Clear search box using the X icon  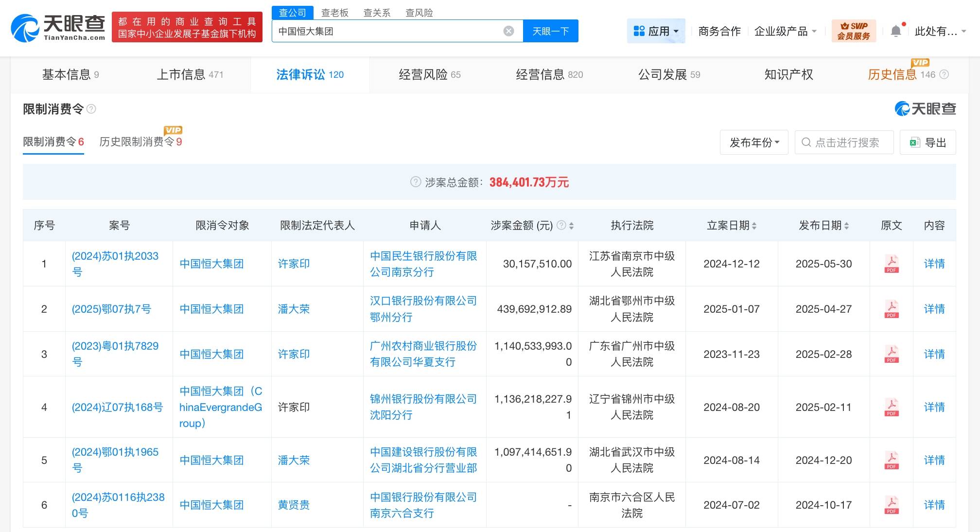(508, 31)
